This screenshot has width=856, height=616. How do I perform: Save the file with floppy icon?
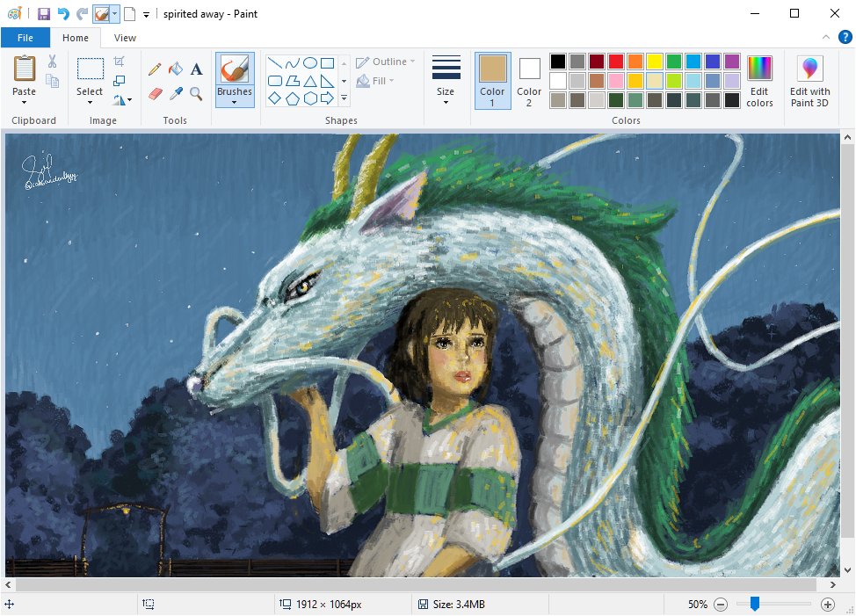[44, 14]
